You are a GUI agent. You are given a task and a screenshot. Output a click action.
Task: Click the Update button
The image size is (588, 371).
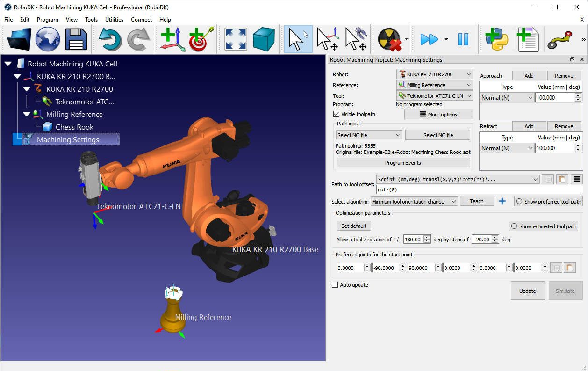click(x=528, y=290)
